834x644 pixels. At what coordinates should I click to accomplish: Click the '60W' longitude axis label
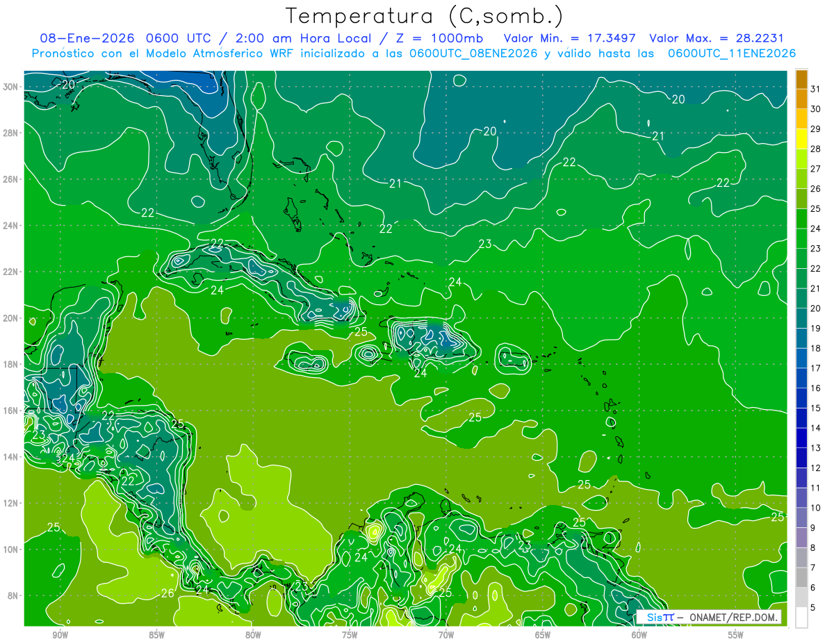pyautogui.click(x=639, y=636)
